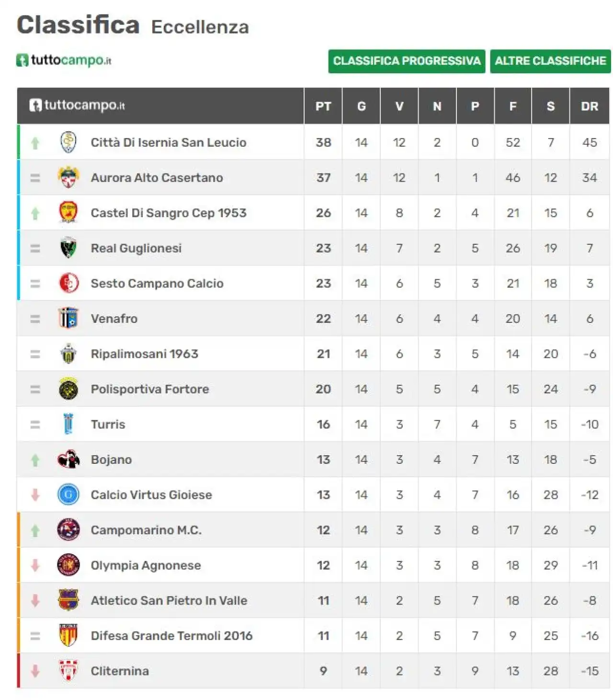Click the Cliternina team crest
This screenshot has width=613, height=700.
click(68, 671)
